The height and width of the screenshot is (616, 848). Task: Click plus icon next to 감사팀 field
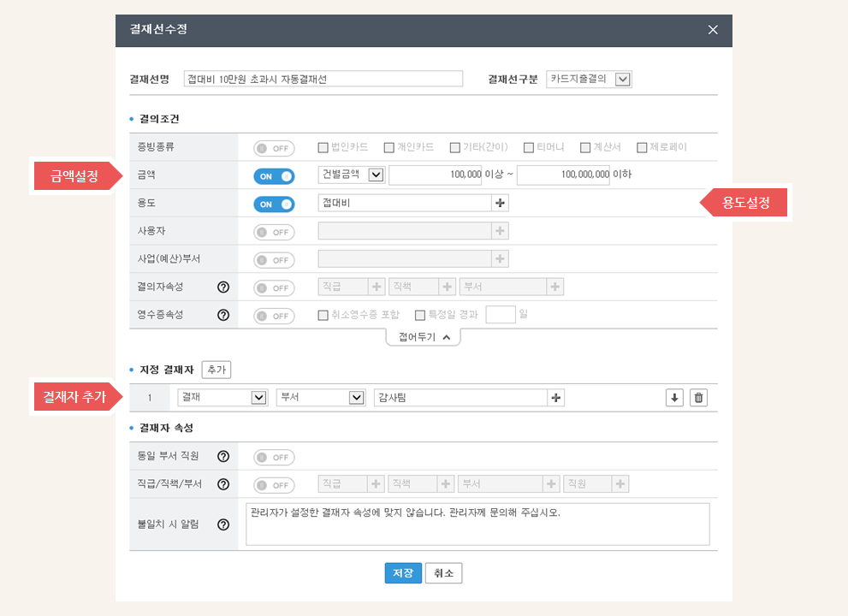click(x=555, y=398)
